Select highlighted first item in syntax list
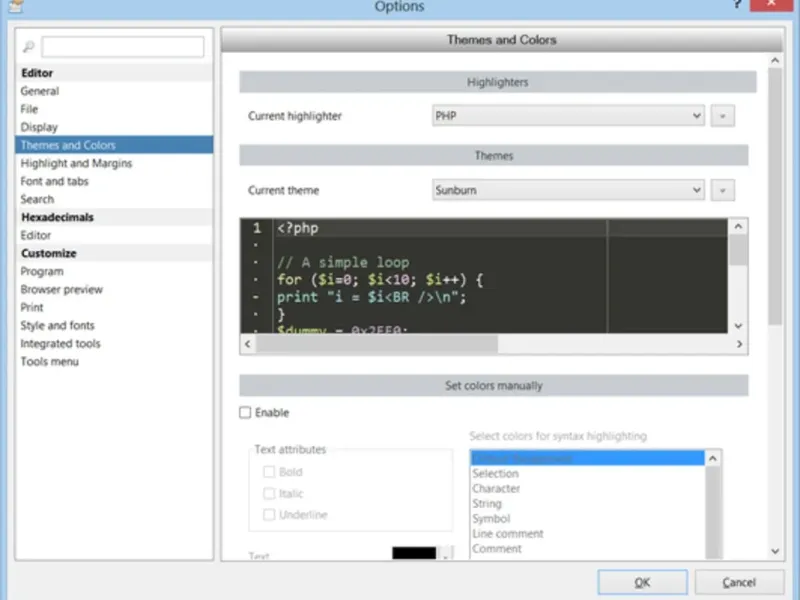This screenshot has width=800, height=600. tap(587, 458)
